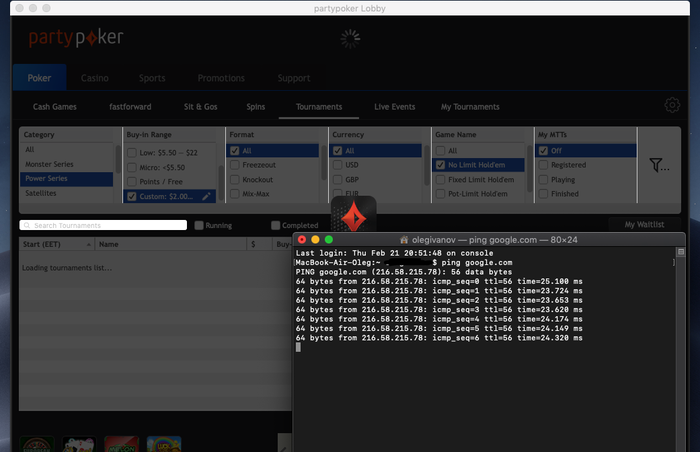Toggle the Running tournaments checkbox

pos(199,225)
